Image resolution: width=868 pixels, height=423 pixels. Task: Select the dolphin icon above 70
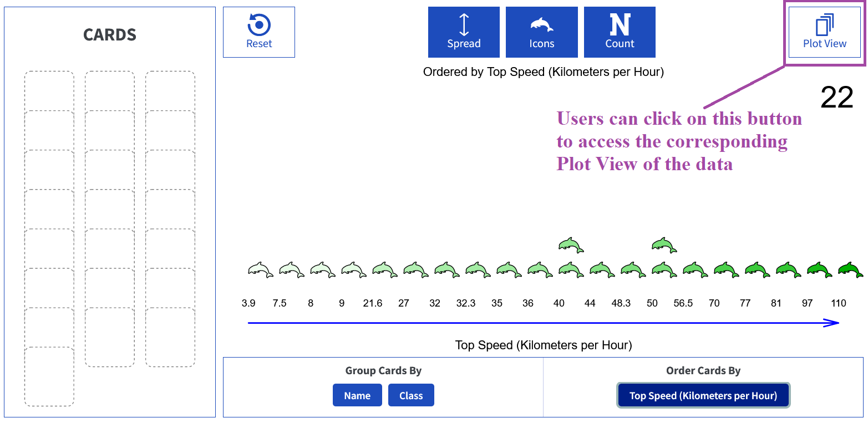pos(727,270)
